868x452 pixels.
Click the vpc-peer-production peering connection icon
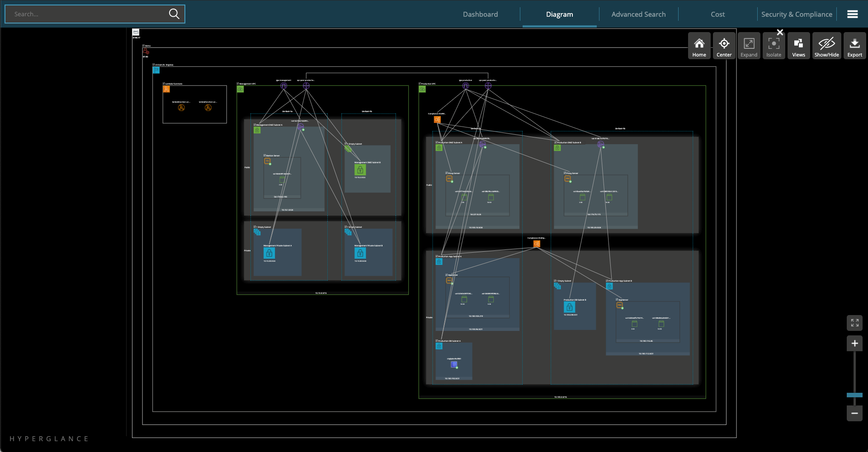click(x=488, y=85)
